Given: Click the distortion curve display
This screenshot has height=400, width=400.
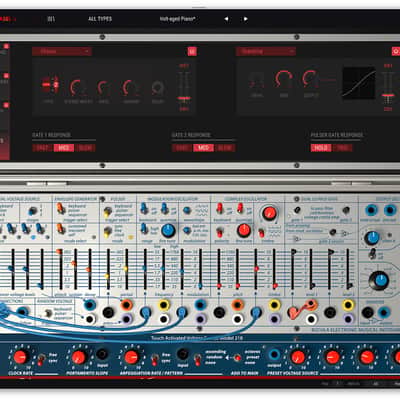Looking at the screenshot, I should pyautogui.click(x=359, y=83).
